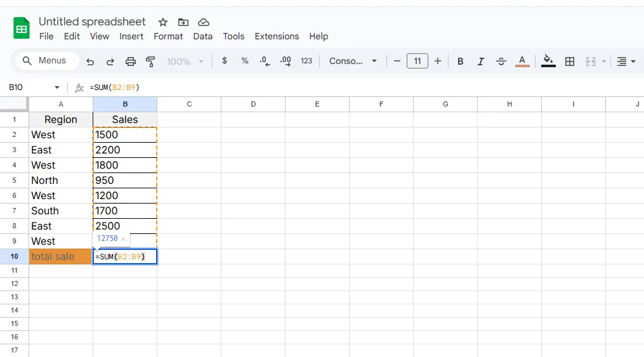Click the undo arrow icon
644x357 pixels.
[90, 62]
